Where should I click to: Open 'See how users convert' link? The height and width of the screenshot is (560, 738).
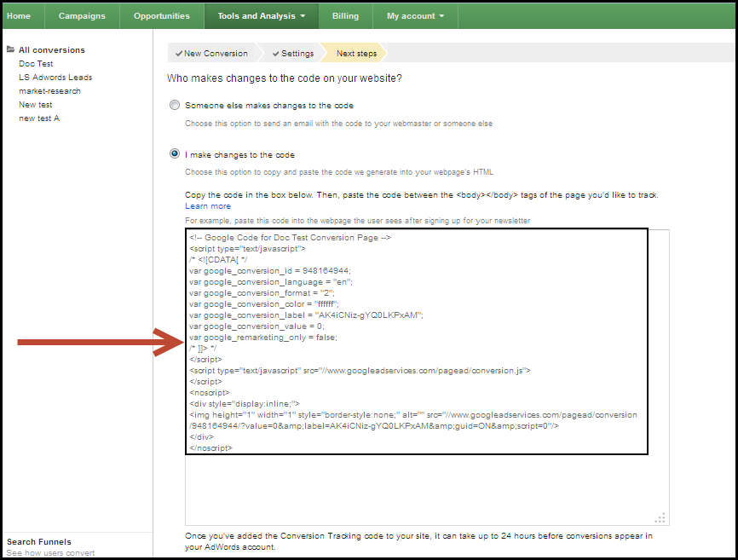(x=50, y=553)
